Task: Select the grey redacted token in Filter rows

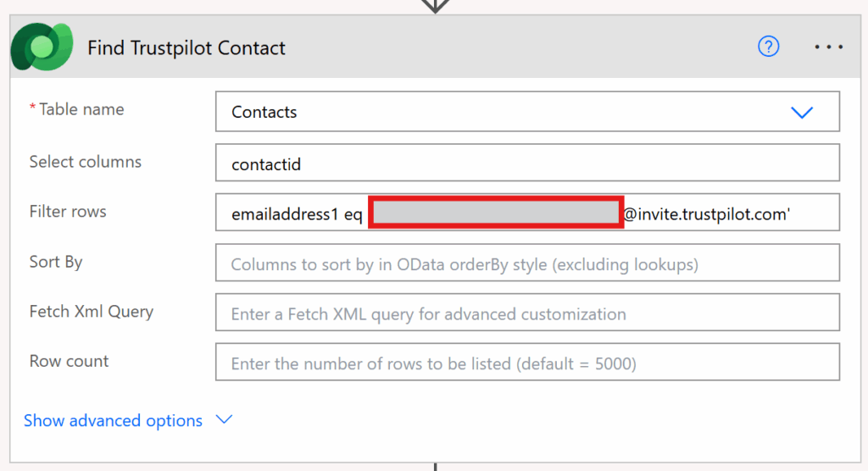Action: click(x=496, y=213)
